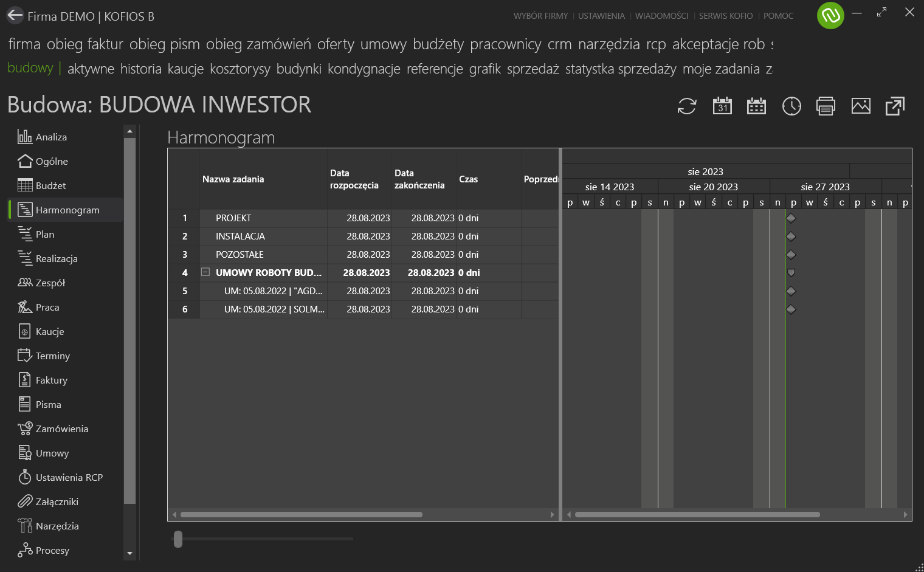
Task: Open USTAWIENIA in the top bar
Action: pyautogui.click(x=601, y=16)
